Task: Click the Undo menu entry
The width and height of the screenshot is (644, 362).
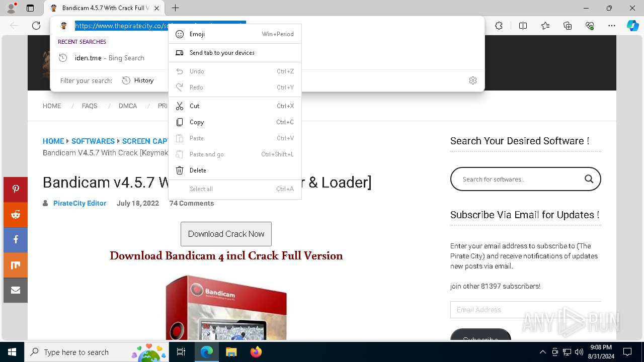Action: click(x=234, y=71)
